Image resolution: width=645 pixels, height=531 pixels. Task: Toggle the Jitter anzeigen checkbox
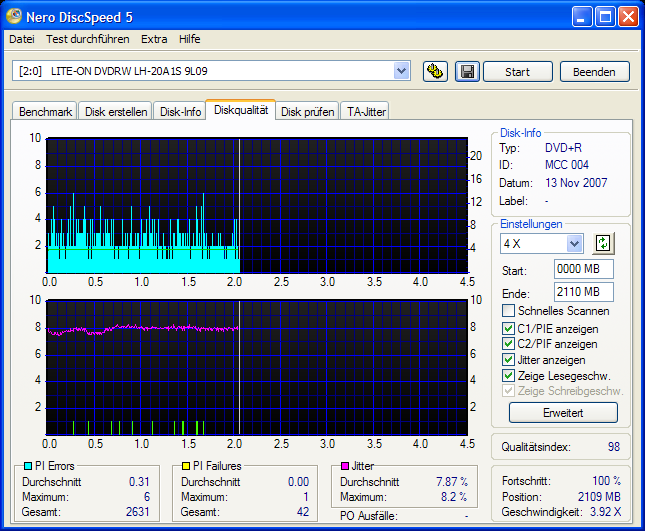click(509, 360)
